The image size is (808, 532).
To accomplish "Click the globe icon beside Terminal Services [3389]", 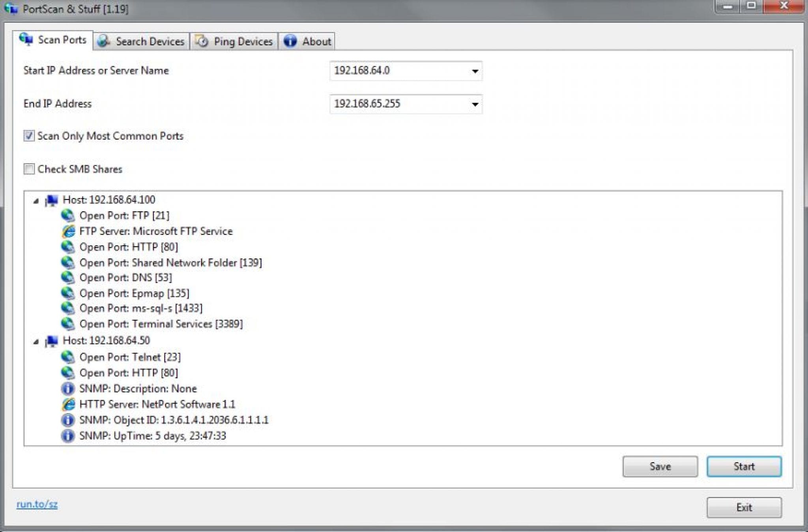I will pyautogui.click(x=68, y=324).
